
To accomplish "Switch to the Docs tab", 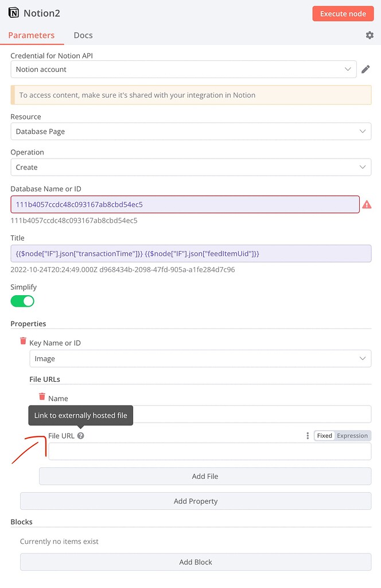I will [x=83, y=35].
